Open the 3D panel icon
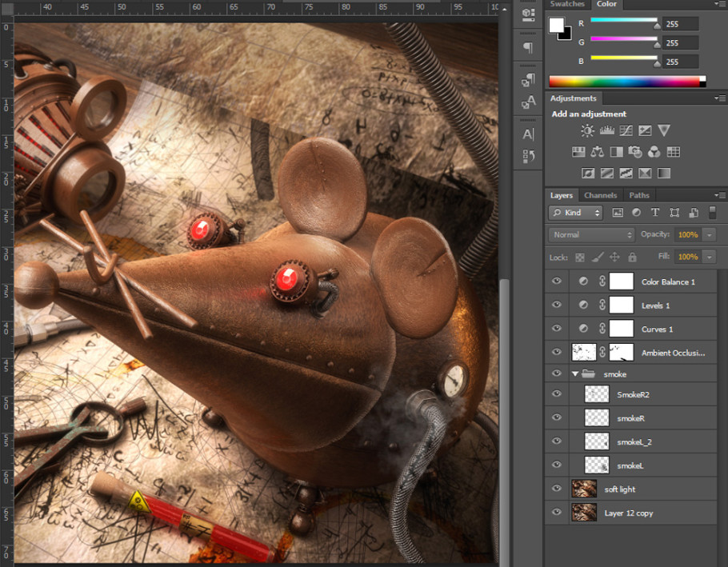Viewport: 728px width, 567px height. point(528,14)
